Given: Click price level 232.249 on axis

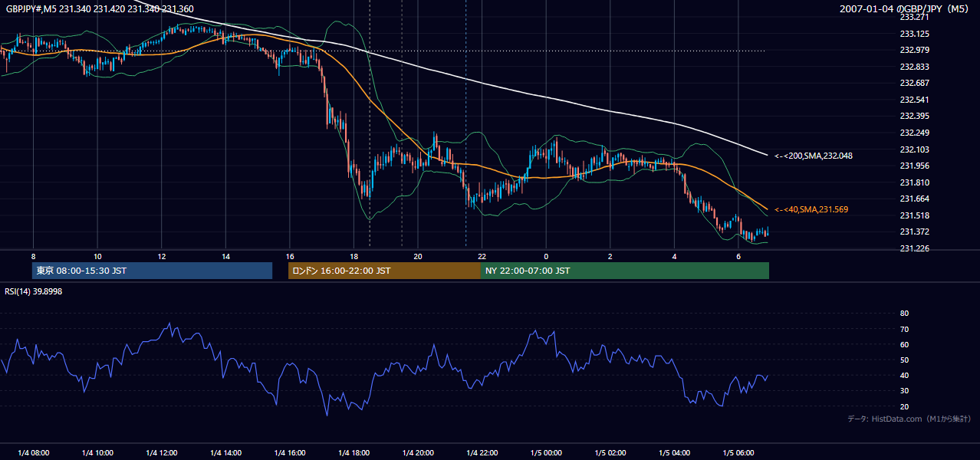Looking at the screenshot, I should pos(914,133).
